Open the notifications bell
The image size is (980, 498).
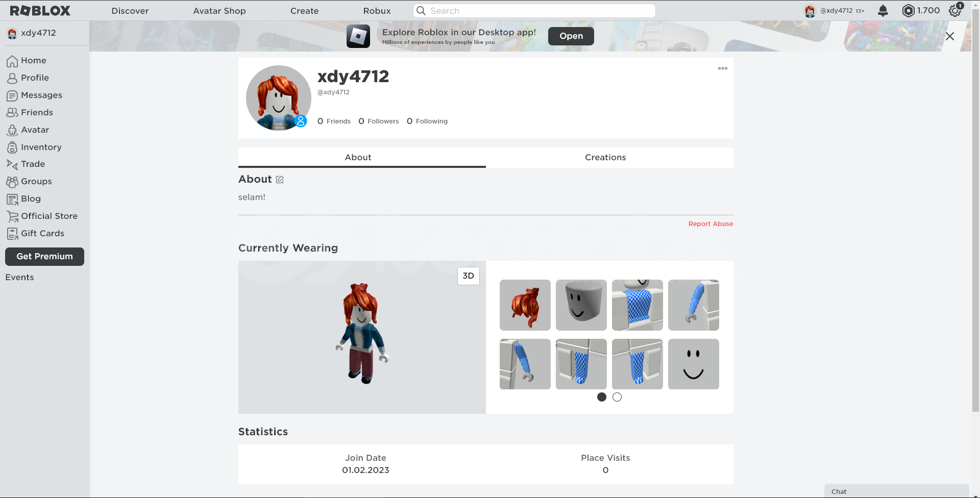click(x=883, y=11)
